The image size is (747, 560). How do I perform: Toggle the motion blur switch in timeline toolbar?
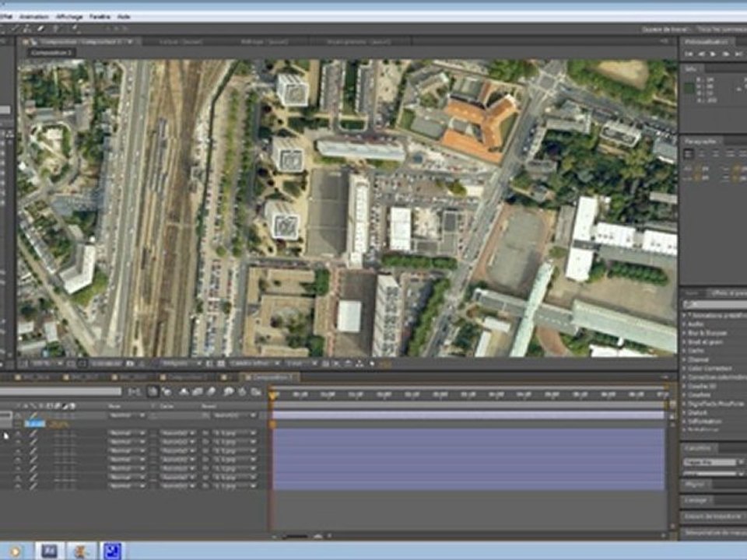(x=211, y=392)
